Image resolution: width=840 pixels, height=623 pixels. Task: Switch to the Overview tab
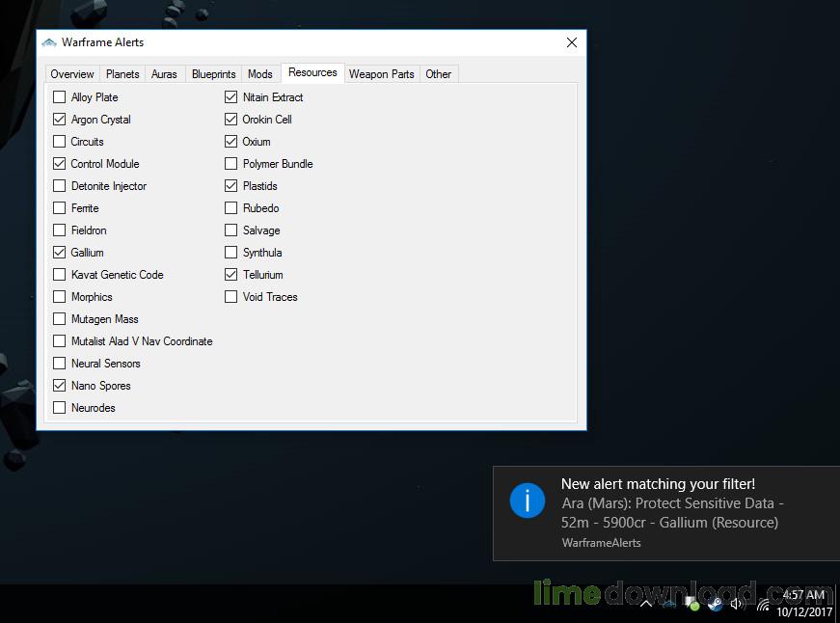pyautogui.click(x=72, y=74)
